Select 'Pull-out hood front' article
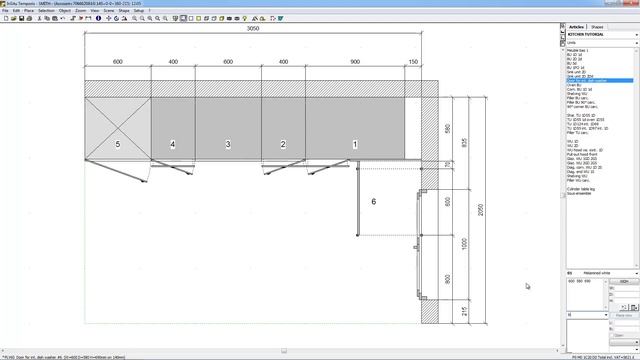Image resolution: width=640 pixels, height=360 pixels. click(582, 154)
